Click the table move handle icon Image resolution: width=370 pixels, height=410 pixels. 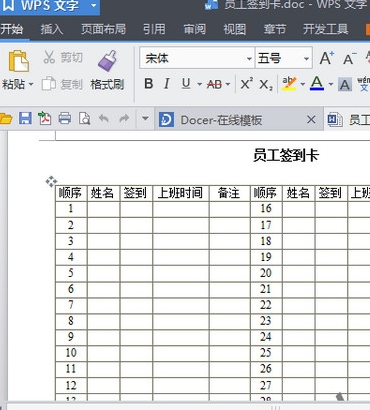pos(51,182)
